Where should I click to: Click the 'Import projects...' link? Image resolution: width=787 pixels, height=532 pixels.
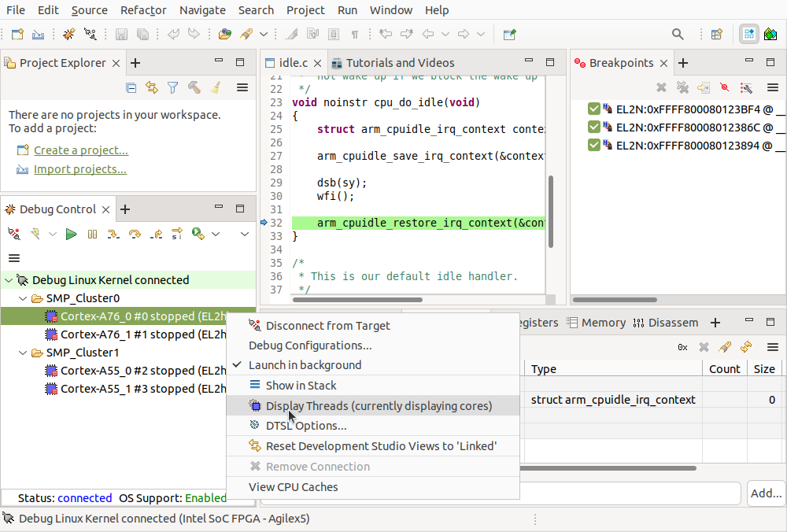79,169
